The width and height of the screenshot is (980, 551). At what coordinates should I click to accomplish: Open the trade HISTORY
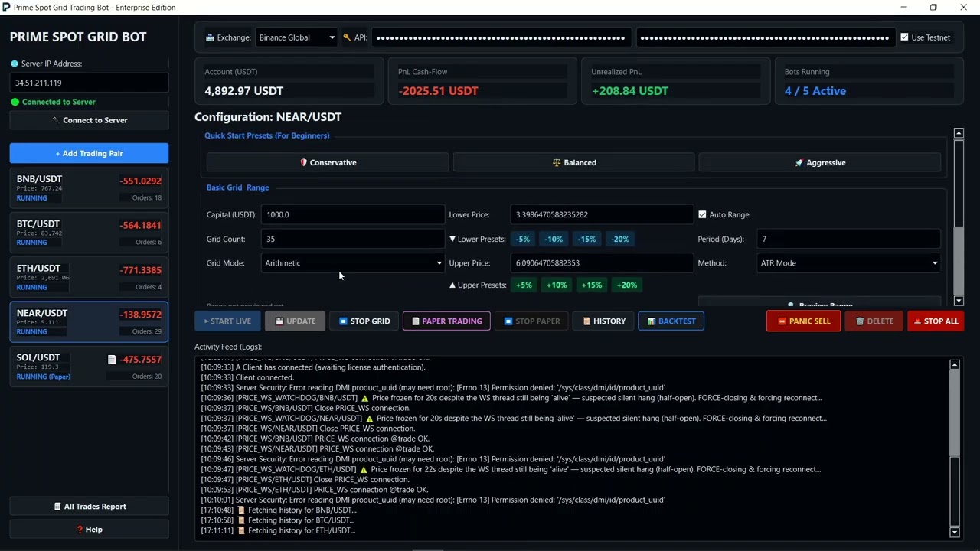(x=603, y=321)
